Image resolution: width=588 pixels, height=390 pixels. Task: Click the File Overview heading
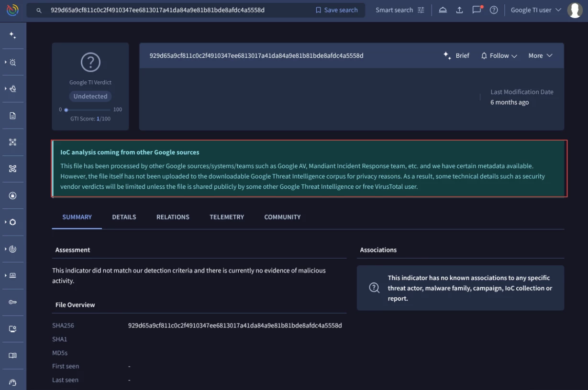pos(75,305)
